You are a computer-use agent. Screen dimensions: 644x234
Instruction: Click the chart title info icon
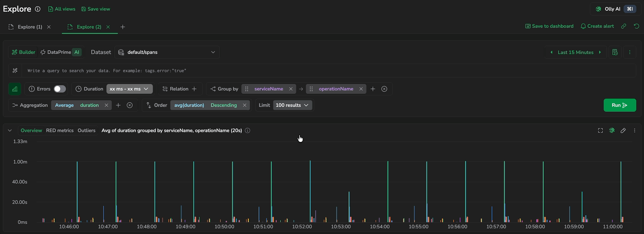(248, 130)
